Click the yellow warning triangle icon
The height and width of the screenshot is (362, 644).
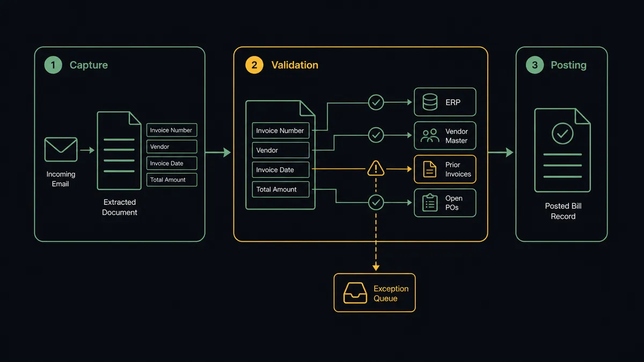click(376, 169)
